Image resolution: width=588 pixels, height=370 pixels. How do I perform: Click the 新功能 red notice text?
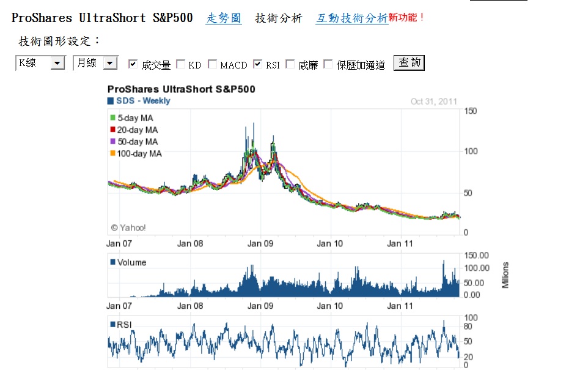tap(406, 17)
